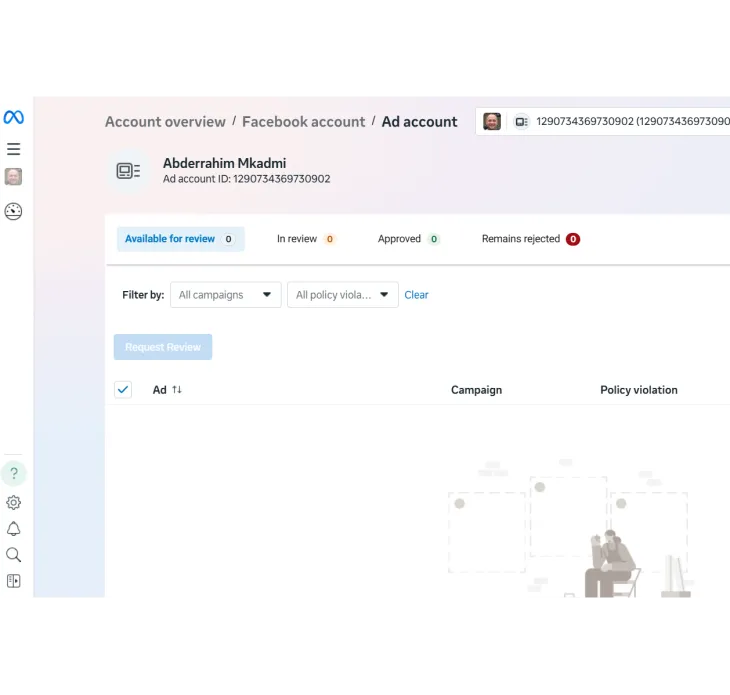Toggle the select-all checkbox in the table header

click(x=123, y=390)
